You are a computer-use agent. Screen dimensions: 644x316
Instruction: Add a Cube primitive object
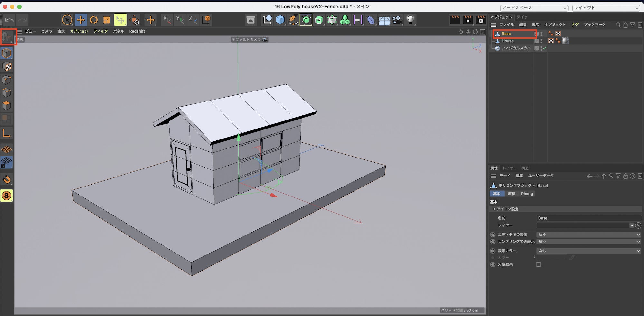pyautogui.click(x=280, y=20)
